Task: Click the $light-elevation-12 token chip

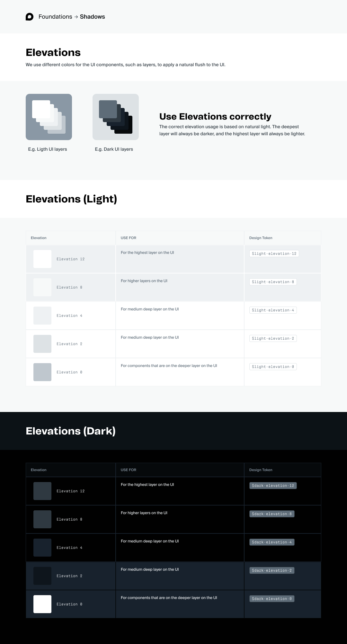Action: click(x=274, y=254)
